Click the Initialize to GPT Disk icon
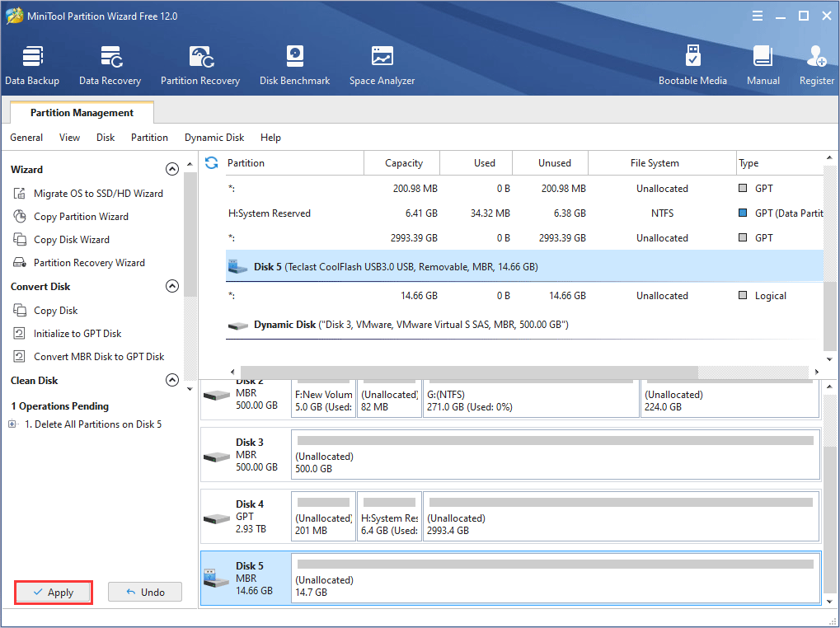The height and width of the screenshot is (628, 840). pos(19,333)
